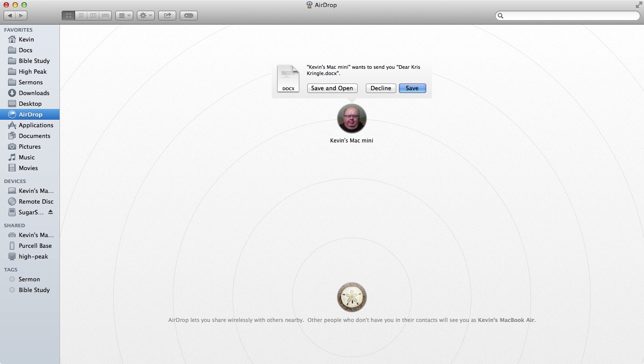Select Icon view in the toolbar
This screenshot has height=364, width=644.
[x=68, y=15]
